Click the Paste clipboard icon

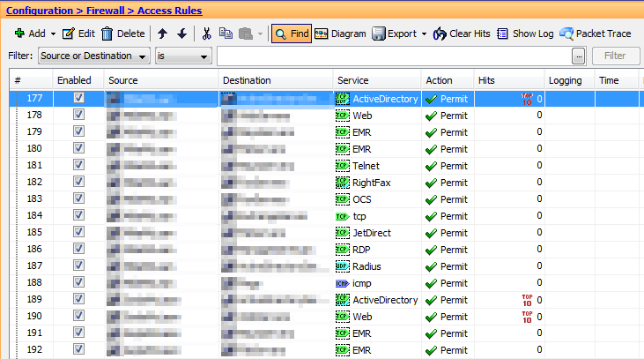(246, 34)
